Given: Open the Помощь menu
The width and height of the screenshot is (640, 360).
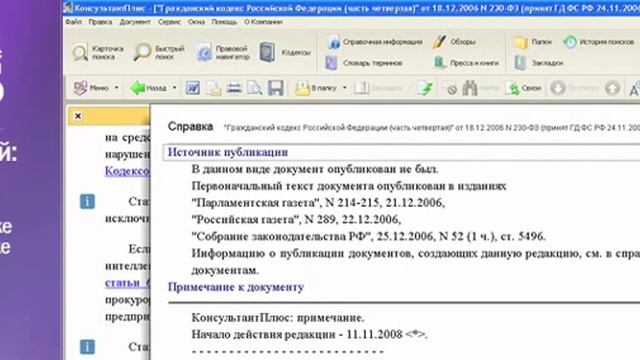Looking at the screenshot, I should coord(224,22).
